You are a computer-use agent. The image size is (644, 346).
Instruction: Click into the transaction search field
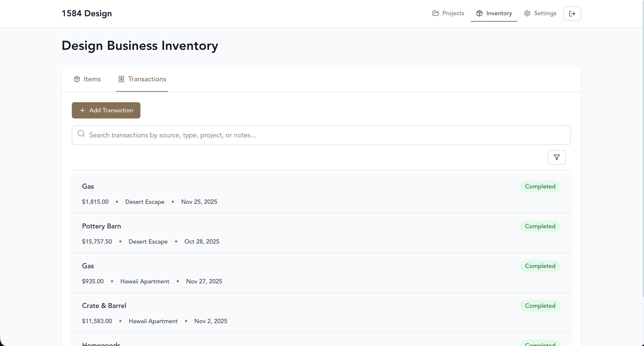pyautogui.click(x=321, y=135)
